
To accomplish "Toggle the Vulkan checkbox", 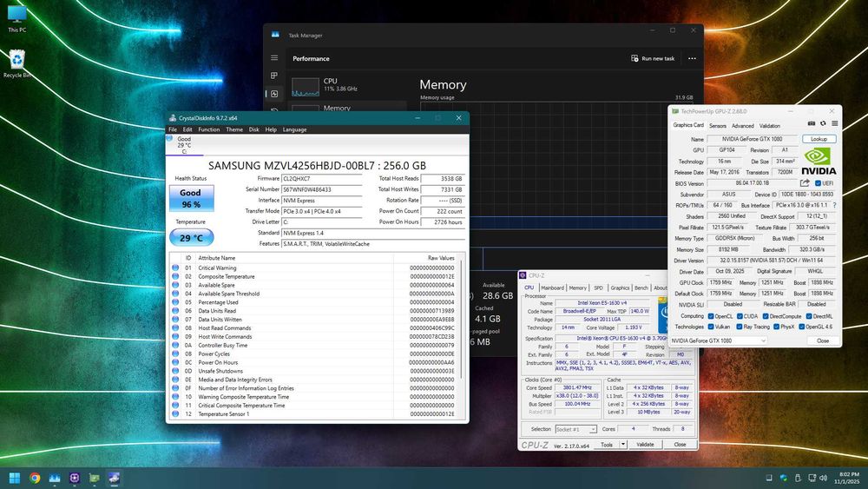I will 711,327.
